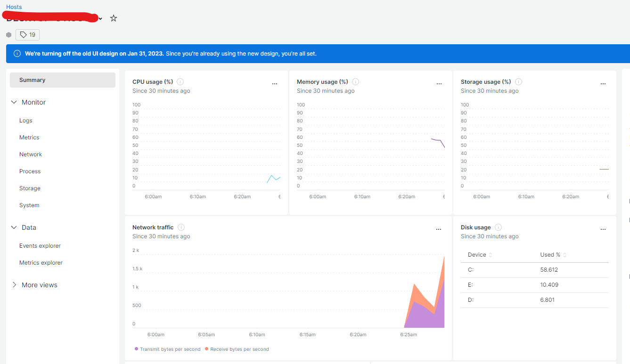
Task: Click Storage usage info icon
Action: 518,82
